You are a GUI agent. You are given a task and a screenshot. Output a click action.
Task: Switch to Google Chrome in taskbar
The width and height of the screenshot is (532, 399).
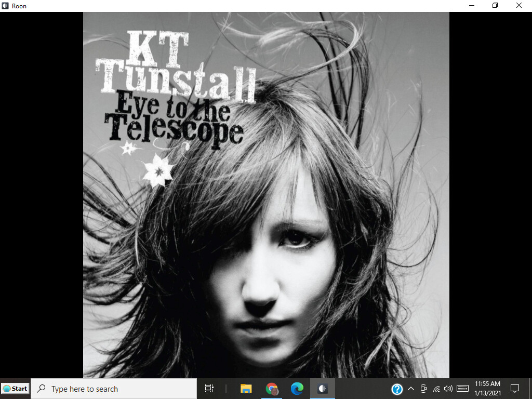[x=272, y=389]
